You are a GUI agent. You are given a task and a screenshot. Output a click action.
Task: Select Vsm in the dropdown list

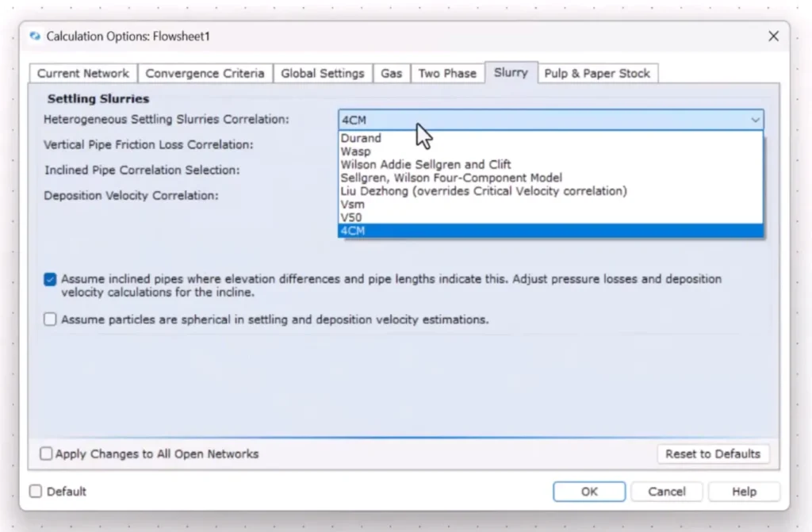click(353, 205)
